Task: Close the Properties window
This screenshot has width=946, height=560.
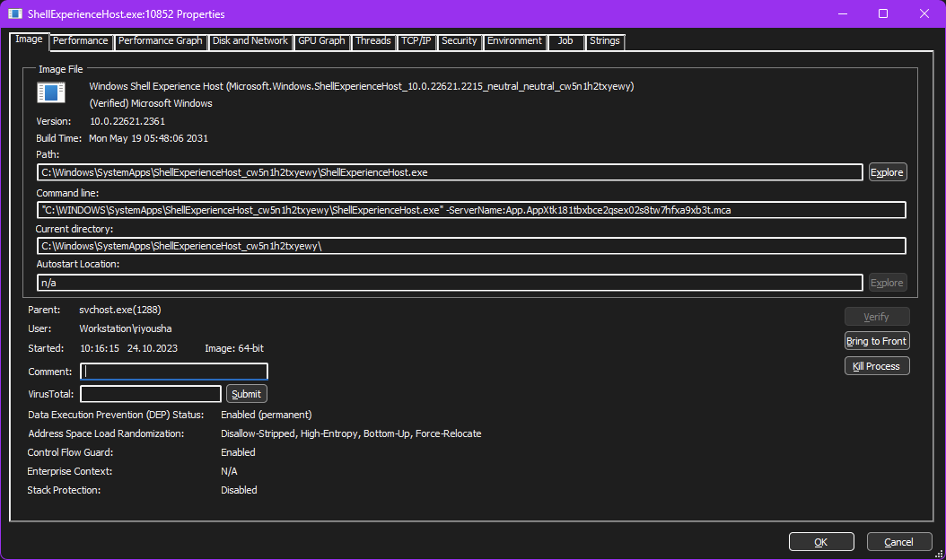Action: [x=924, y=13]
